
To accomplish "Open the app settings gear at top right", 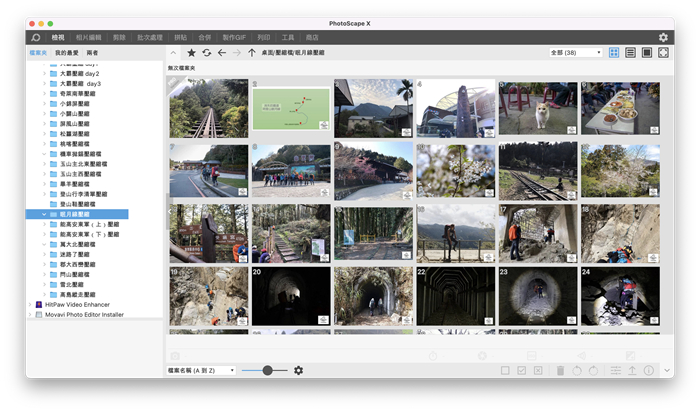I will coord(663,37).
